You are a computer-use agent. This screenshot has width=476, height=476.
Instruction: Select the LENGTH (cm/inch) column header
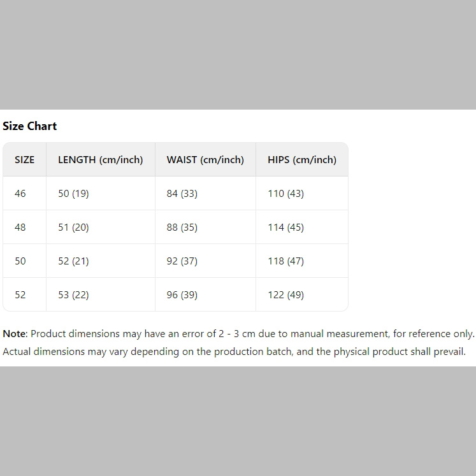(x=101, y=160)
